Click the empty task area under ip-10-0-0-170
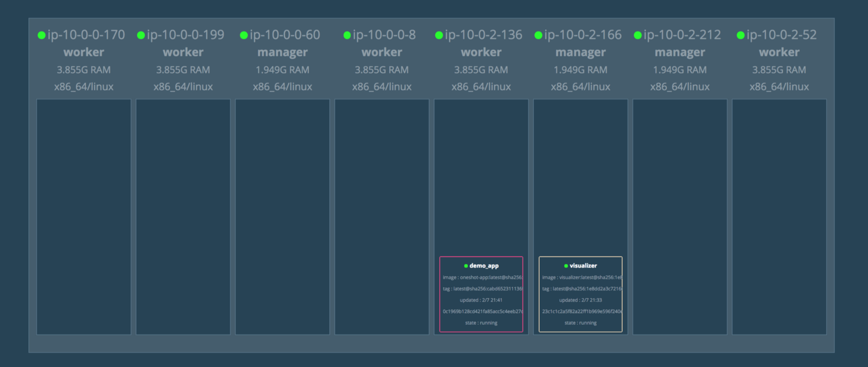 (x=84, y=216)
